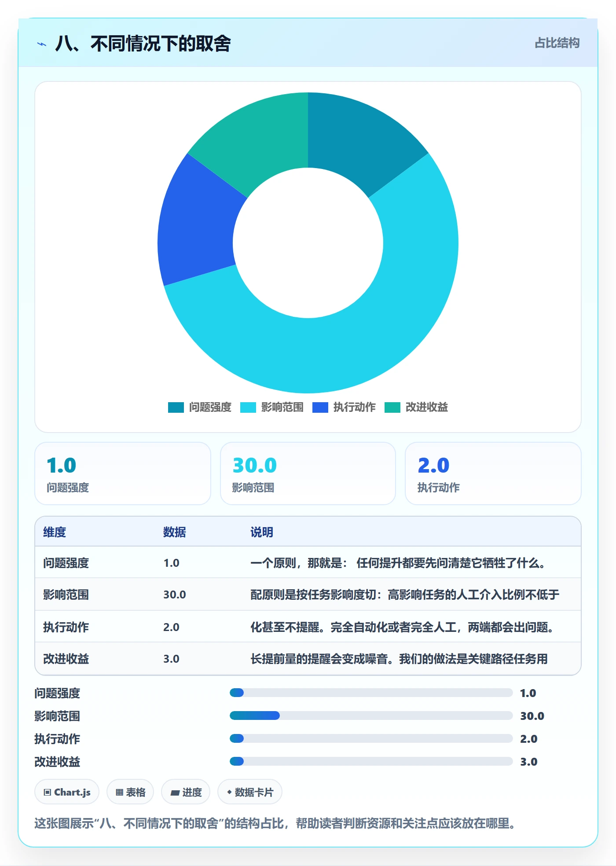Select the 执行动作 table row label
616x866 pixels.
66,627
